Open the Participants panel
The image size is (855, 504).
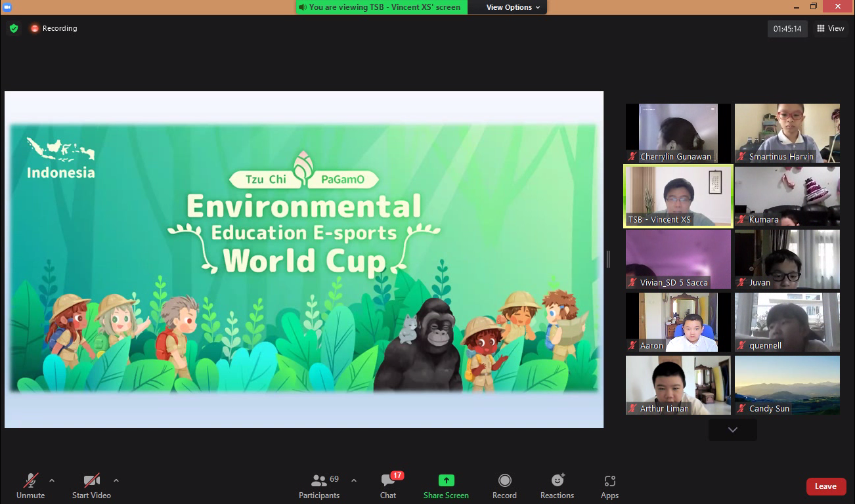click(x=320, y=486)
